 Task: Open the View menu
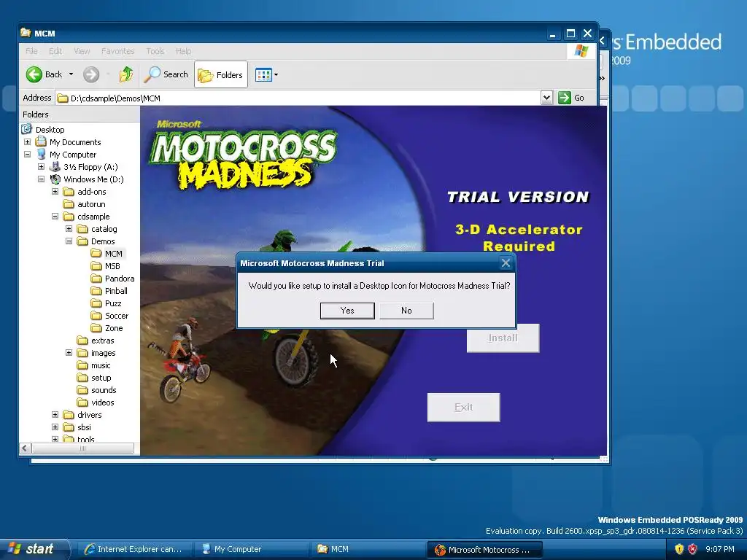(82, 51)
